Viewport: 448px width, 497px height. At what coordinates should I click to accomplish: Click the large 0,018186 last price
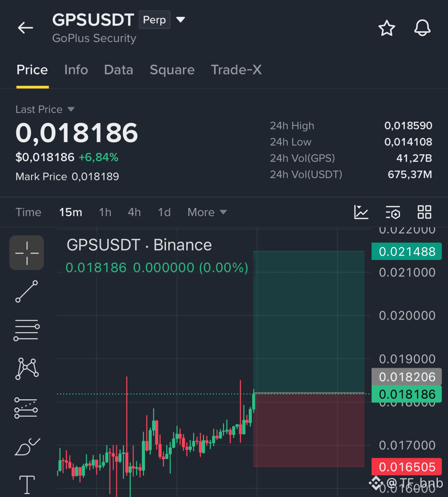[77, 133]
